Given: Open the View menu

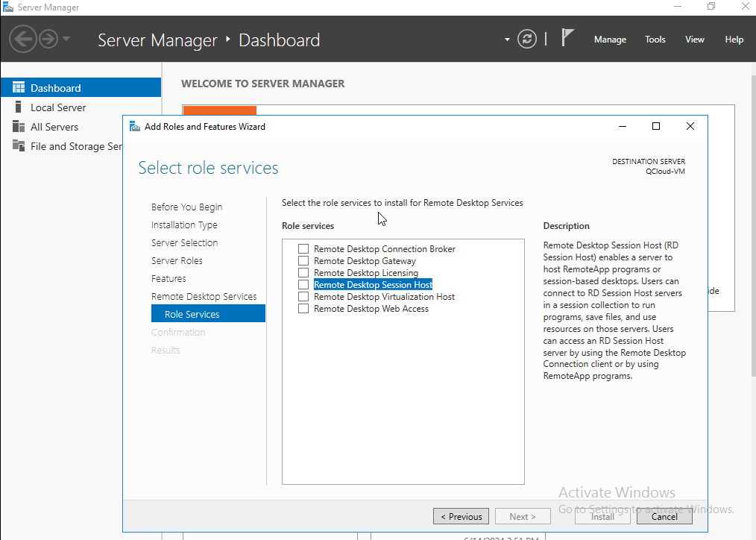Looking at the screenshot, I should [x=695, y=40].
